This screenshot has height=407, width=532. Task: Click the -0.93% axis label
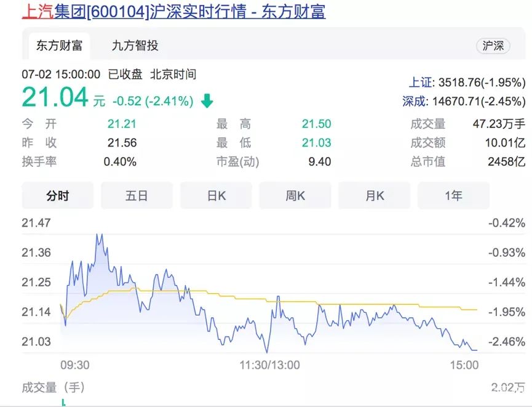(507, 252)
